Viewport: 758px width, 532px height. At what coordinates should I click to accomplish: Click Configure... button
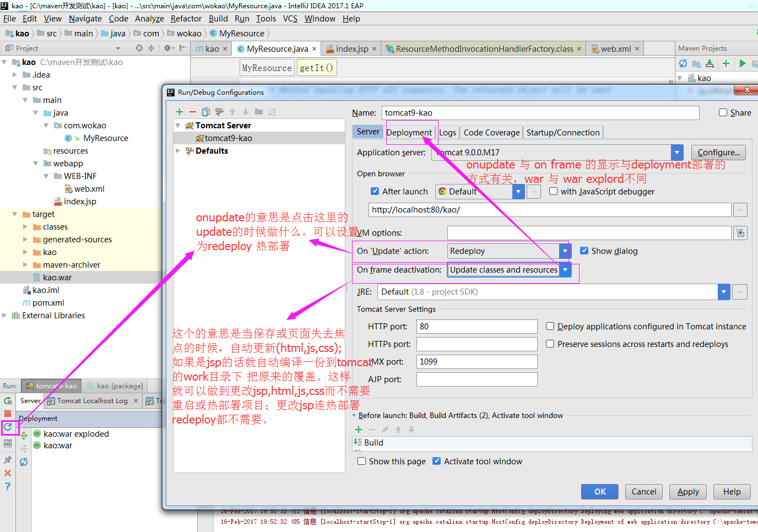719,153
